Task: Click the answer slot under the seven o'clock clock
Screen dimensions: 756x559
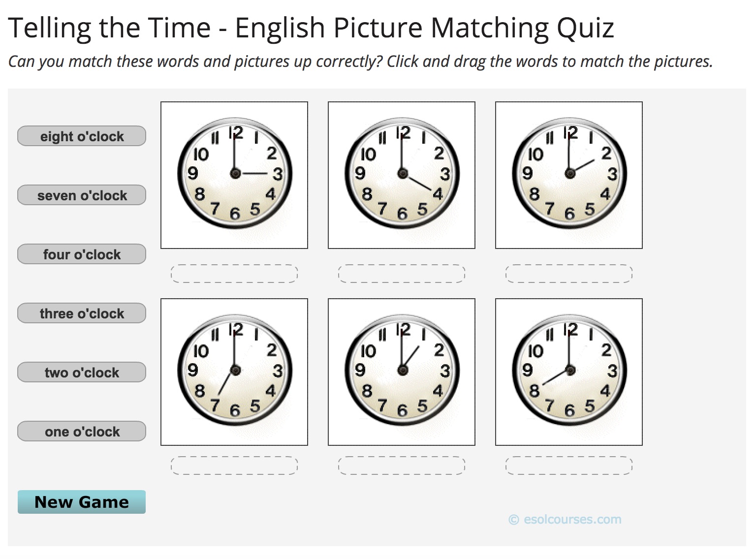Action: tap(234, 466)
